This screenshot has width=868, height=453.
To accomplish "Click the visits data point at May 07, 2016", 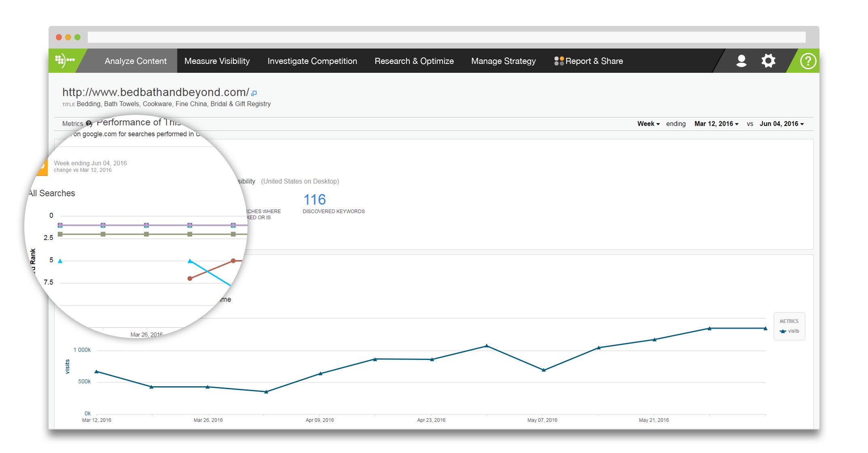I will (x=543, y=370).
